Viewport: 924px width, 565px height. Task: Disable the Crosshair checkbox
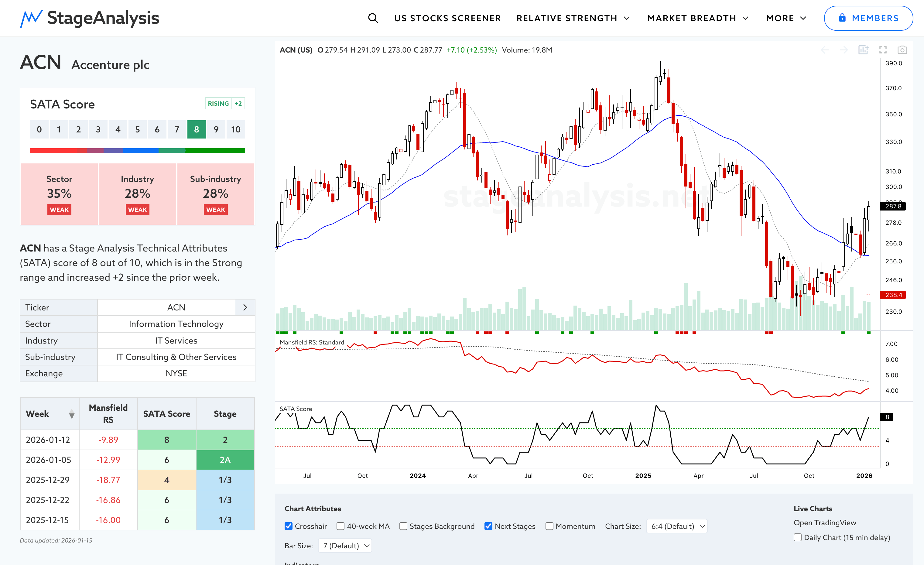(x=288, y=526)
